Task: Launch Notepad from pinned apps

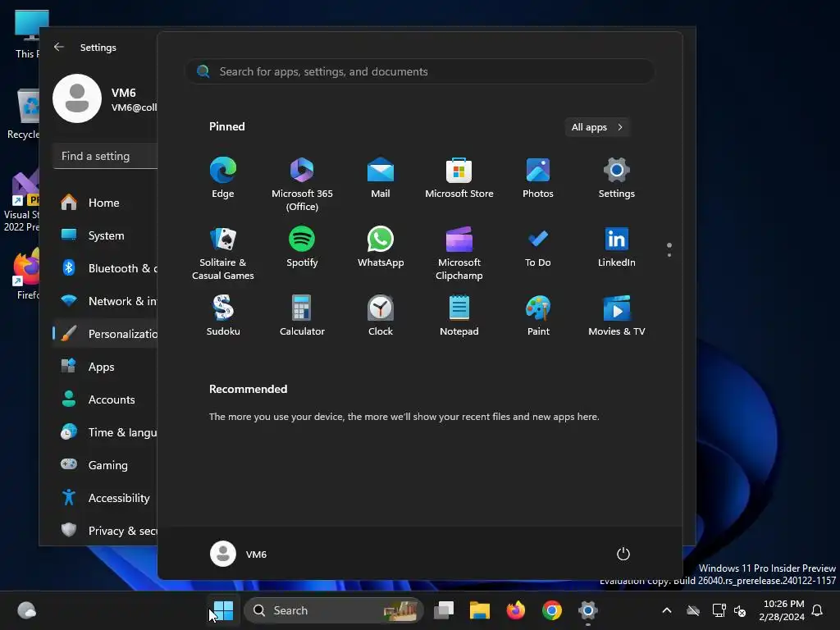Action: 459,316
